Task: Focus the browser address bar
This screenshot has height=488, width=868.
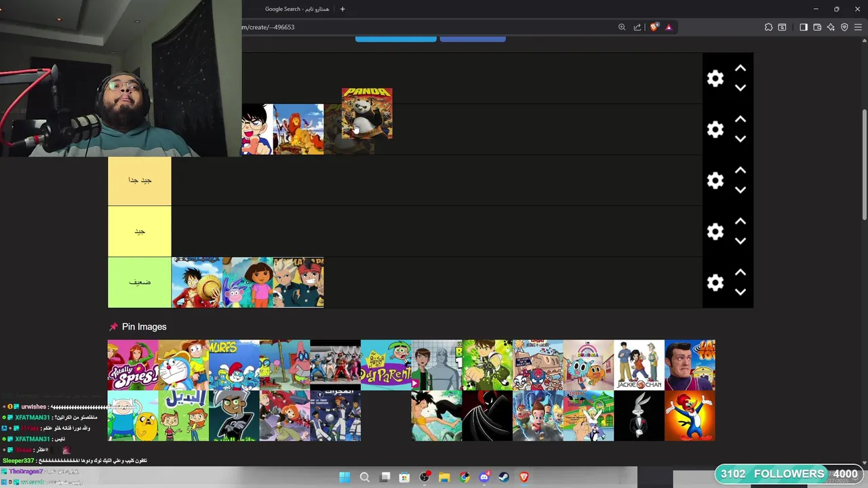Action: (427, 27)
